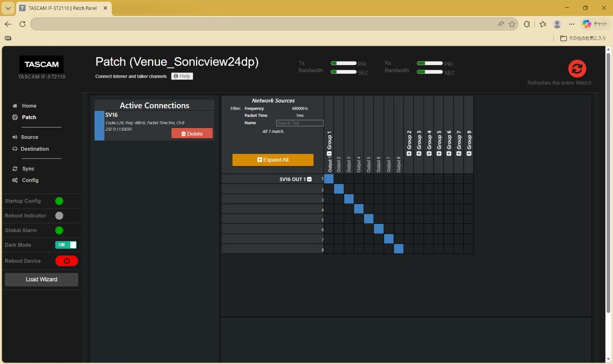Viewport: 613px width, 364px height.
Task: Click the 48000Hz frequency filter value
Action: coord(300,109)
